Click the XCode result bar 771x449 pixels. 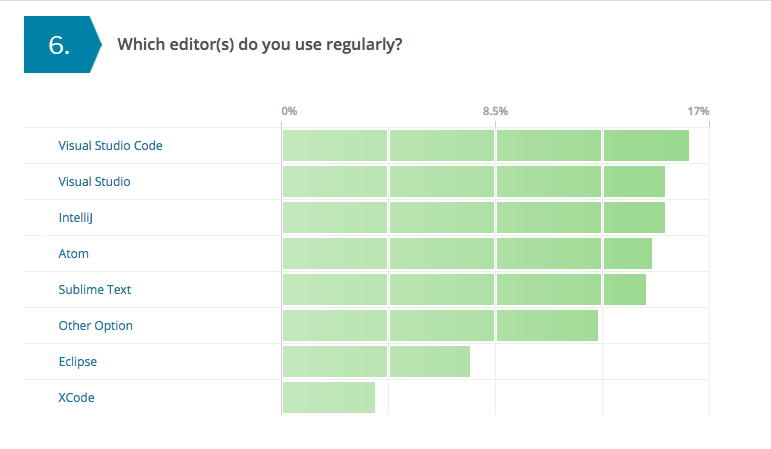(x=329, y=398)
